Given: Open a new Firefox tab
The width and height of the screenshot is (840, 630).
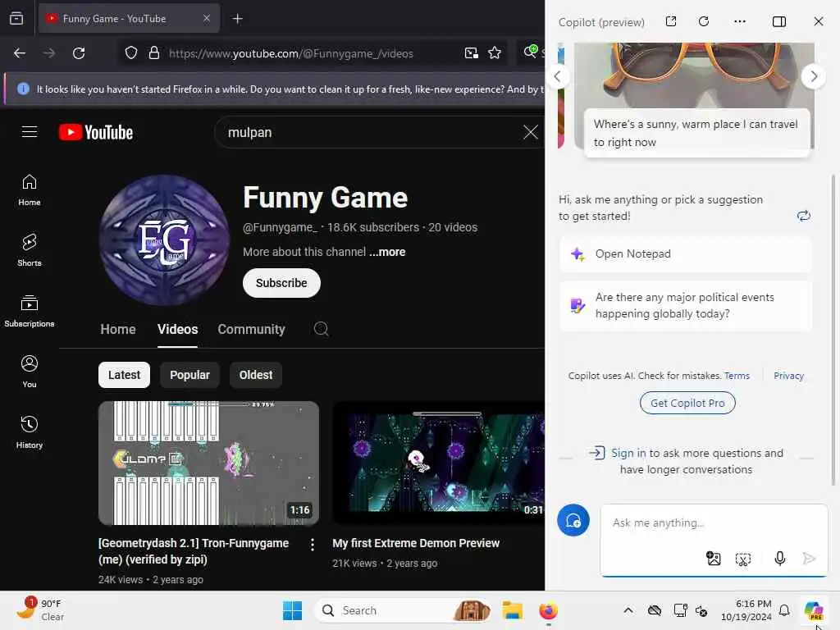Looking at the screenshot, I should tap(237, 19).
